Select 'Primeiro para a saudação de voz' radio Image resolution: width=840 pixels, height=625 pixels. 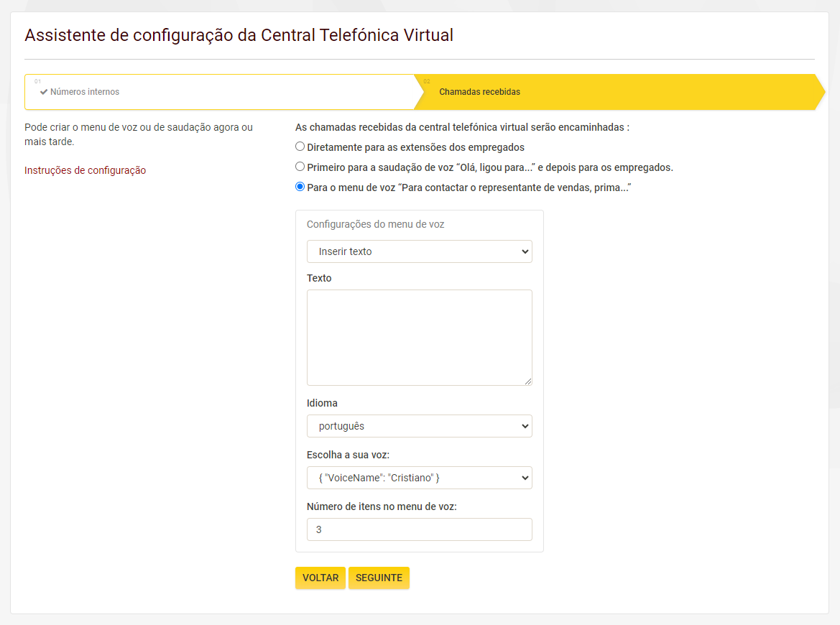(300, 167)
